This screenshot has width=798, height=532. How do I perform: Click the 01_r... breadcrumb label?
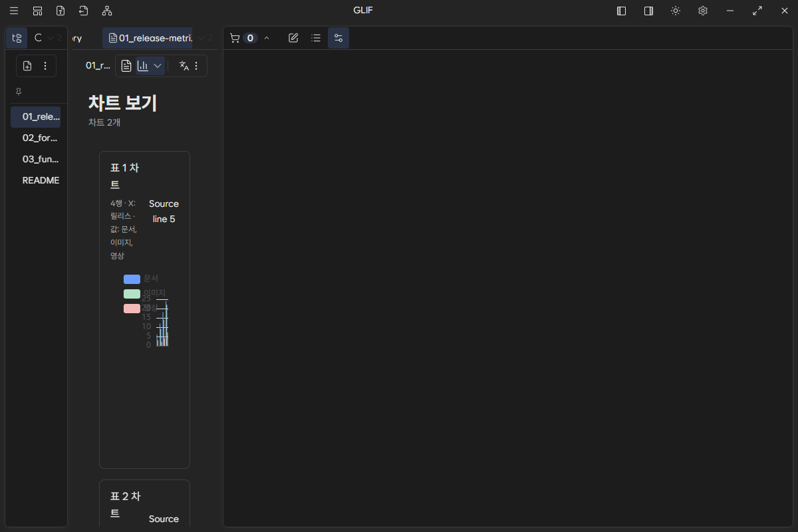click(x=98, y=66)
